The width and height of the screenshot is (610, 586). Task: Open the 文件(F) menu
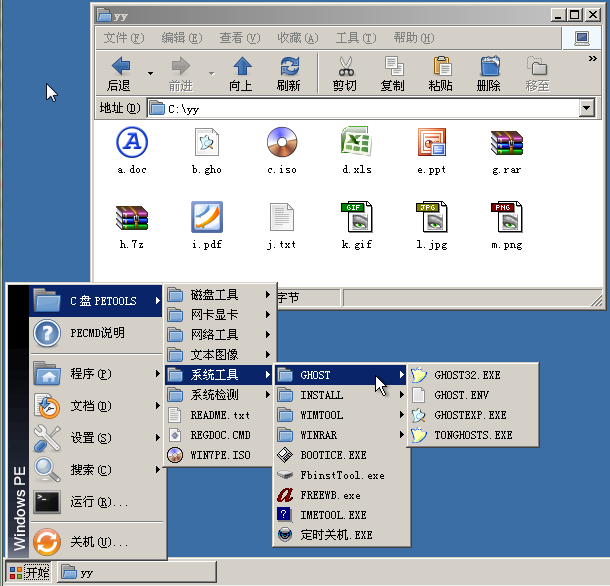click(124, 38)
